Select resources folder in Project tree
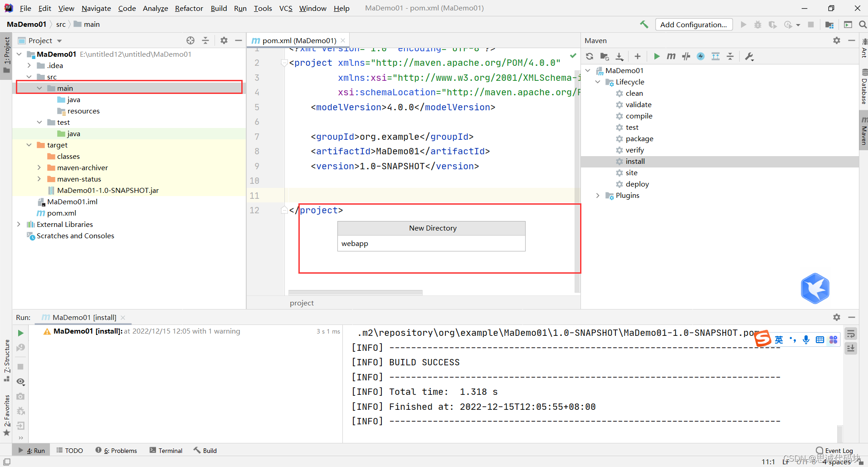Image resolution: width=868 pixels, height=467 pixels. (x=83, y=111)
